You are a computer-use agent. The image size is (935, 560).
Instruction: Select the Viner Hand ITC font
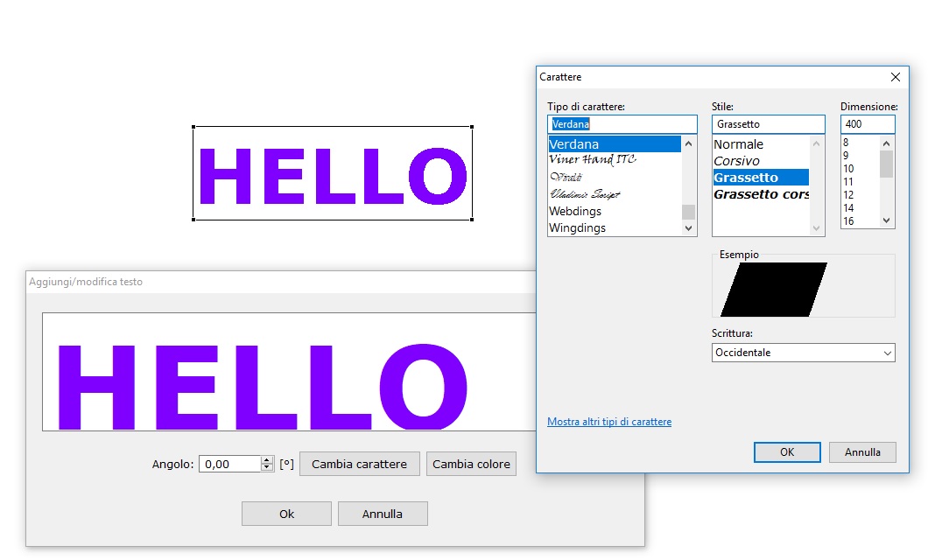point(592,160)
